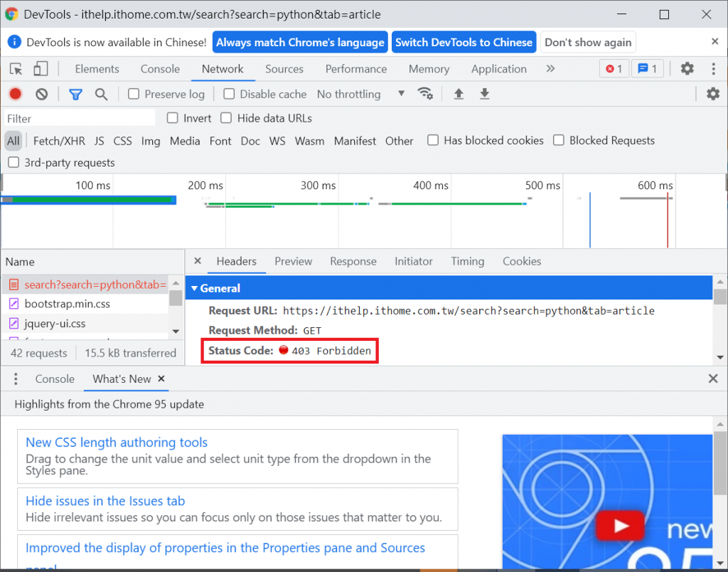Screen dimensions: 728x572
Task: Check Hide data URLs
Action: 226,118
